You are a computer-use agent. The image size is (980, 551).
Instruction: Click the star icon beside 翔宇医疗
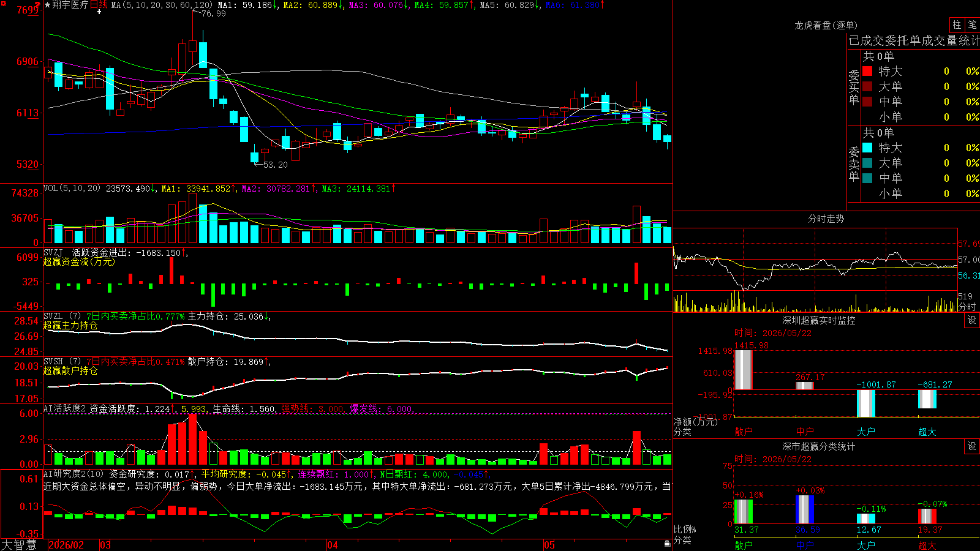48,5
